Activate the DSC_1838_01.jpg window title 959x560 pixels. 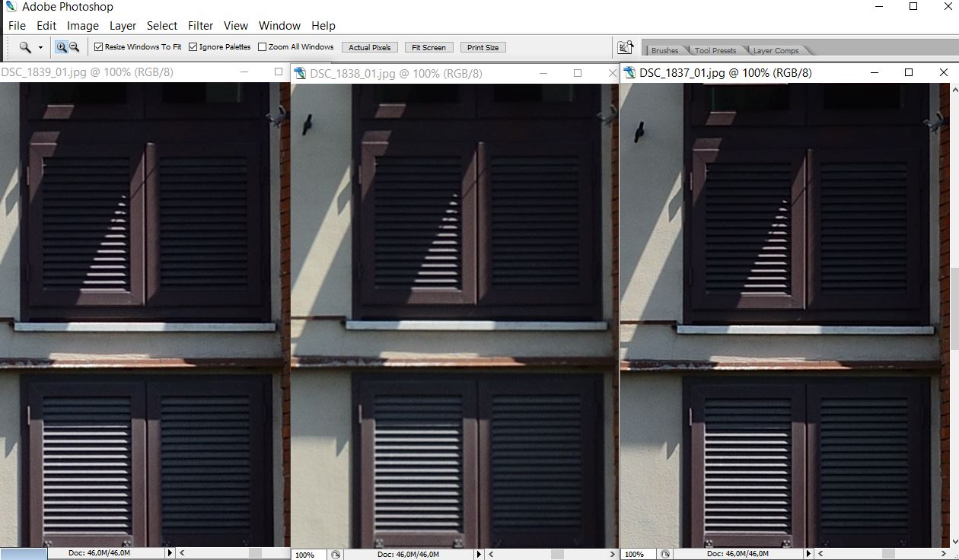point(396,73)
